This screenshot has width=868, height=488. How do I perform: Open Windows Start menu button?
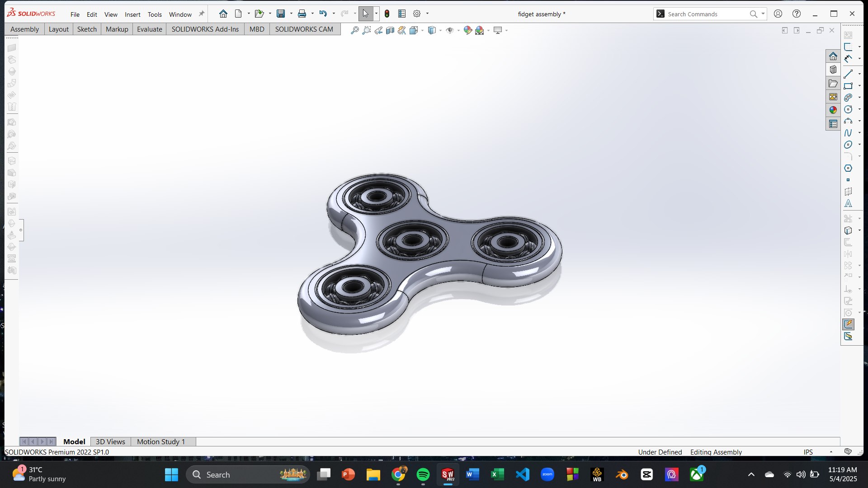pyautogui.click(x=171, y=474)
